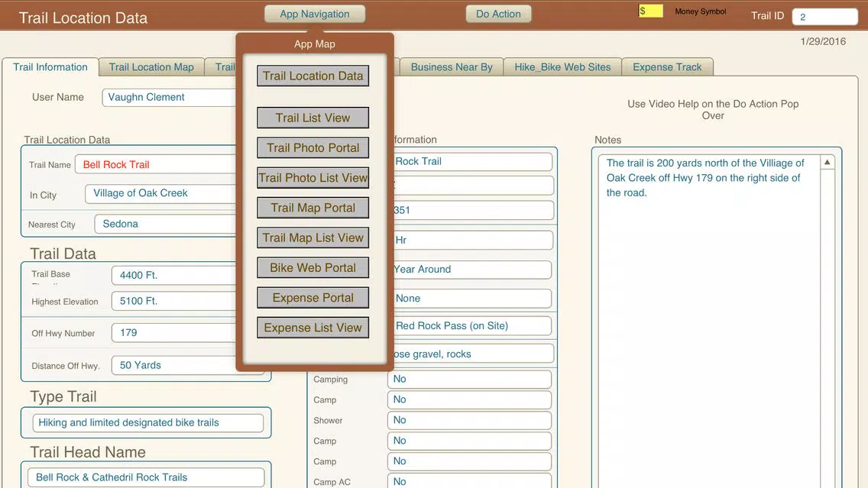Screen dimensions: 868x488
Task: Go to Expense Portal
Action: coord(313,298)
